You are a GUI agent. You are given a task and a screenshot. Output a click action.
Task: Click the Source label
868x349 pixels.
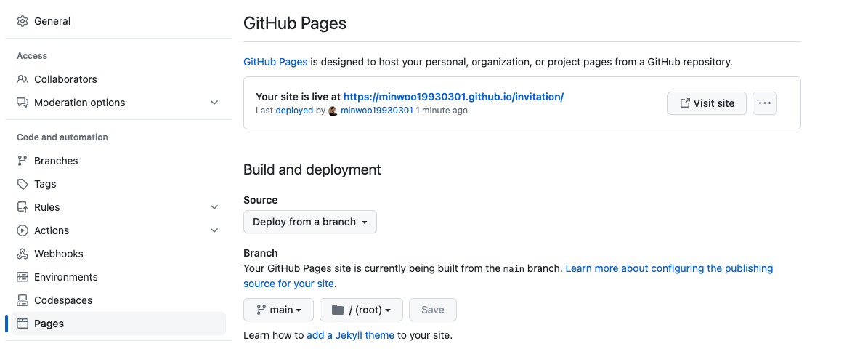coord(261,200)
